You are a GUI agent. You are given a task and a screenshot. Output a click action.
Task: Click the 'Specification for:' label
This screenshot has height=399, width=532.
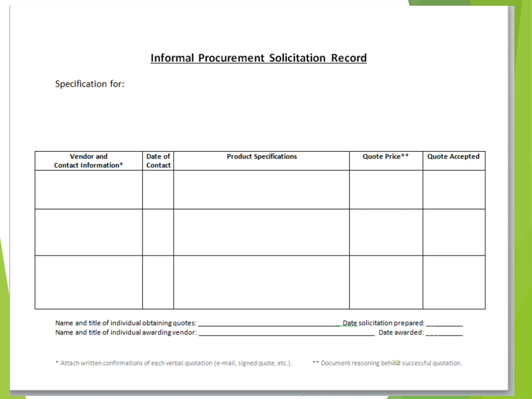coord(90,84)
